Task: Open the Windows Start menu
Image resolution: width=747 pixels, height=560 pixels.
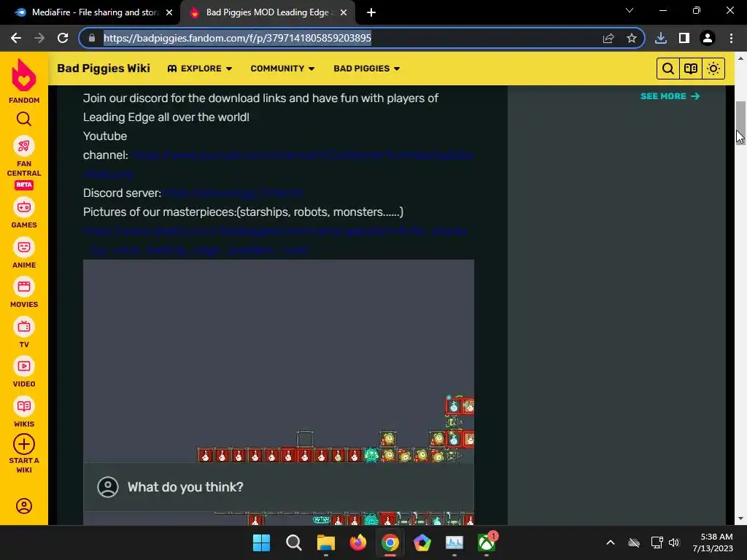Action: [x=261, y=542]
